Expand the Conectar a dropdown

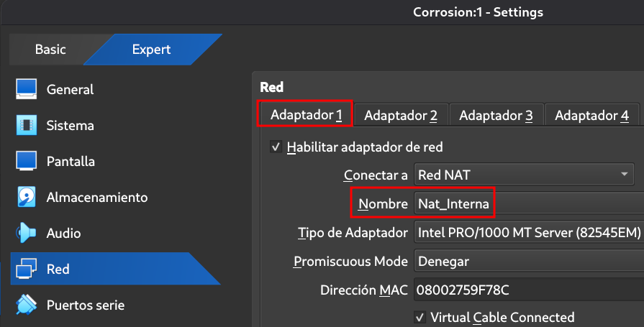click(524, 175)
